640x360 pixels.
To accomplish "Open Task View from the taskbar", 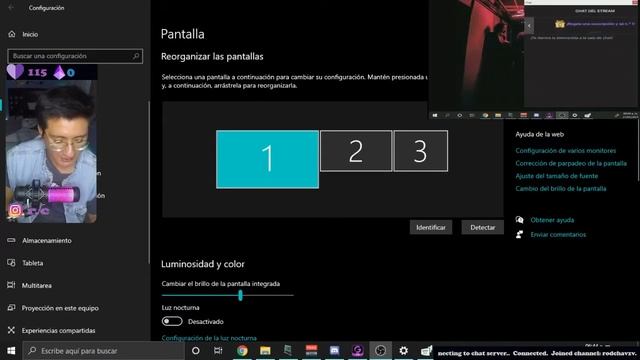I will pyautogui.click(x=218, y=351).
